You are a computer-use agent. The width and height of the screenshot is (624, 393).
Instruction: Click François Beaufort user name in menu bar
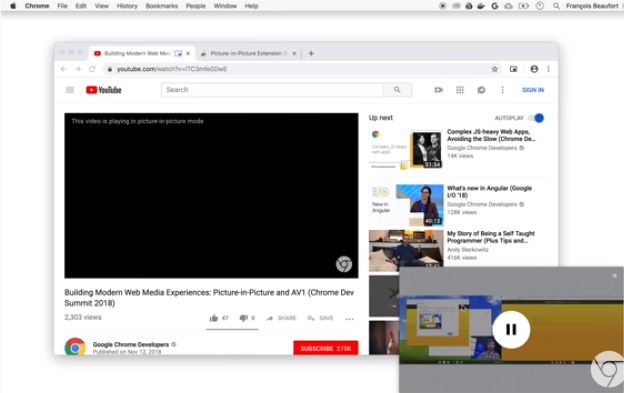[592, 6]
